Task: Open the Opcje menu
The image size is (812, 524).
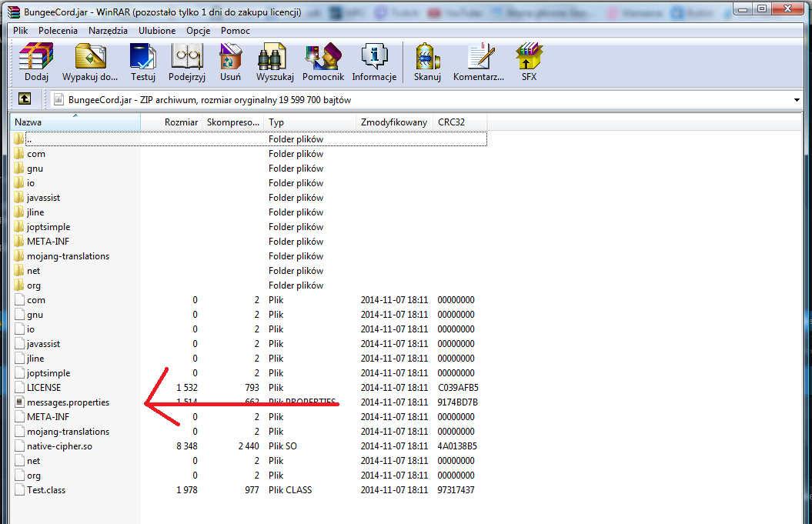Action: point(199,31)
